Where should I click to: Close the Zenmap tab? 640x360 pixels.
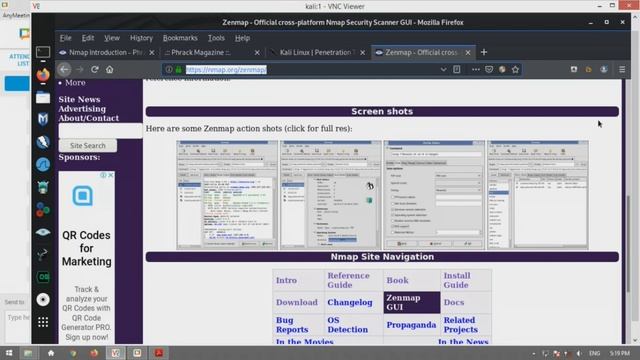click(468, 52)
